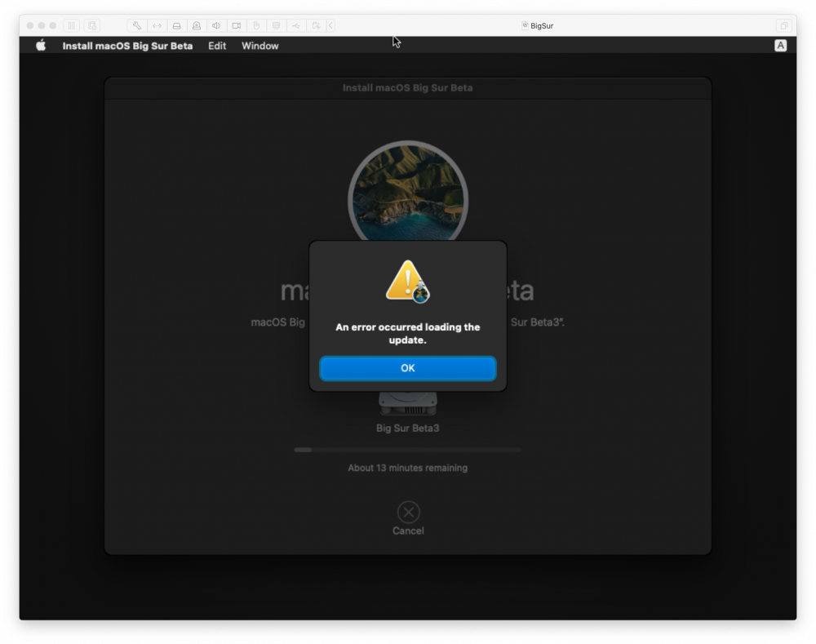The width and height of the screenshot is (816, 644).
Task: Click the USB device toolbar icon
Action: (295, 25)
